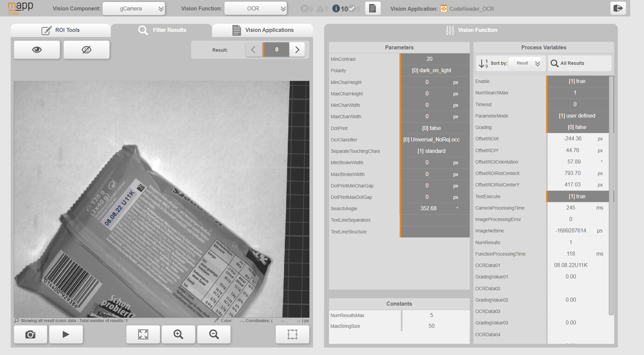Toggle the Enable true value

tap(577, 81)
